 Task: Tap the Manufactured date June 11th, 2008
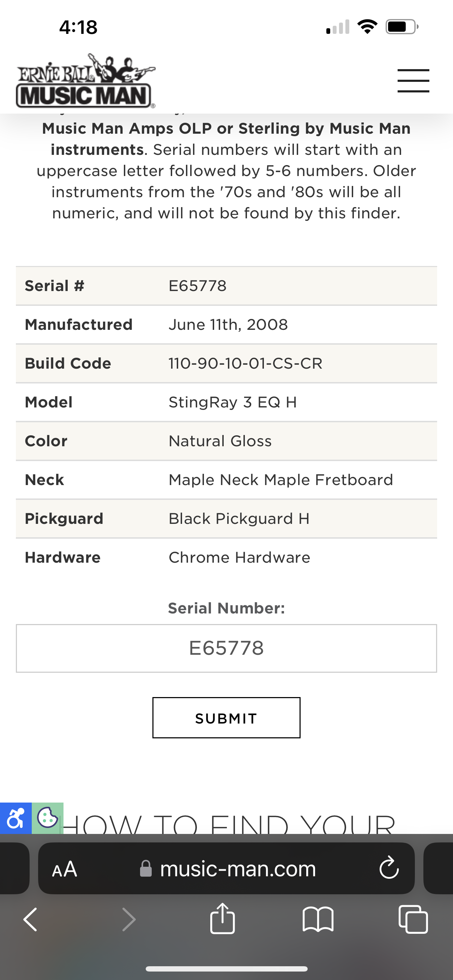(x=228, y=325)
